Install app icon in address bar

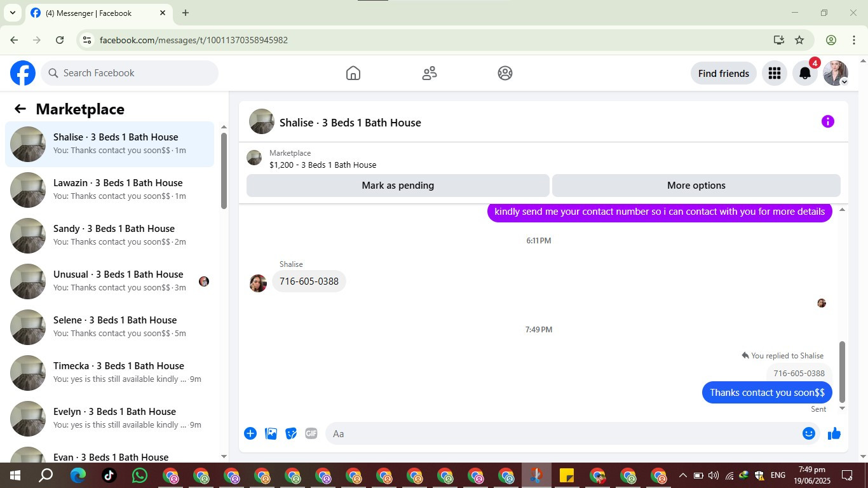[779, 40]
